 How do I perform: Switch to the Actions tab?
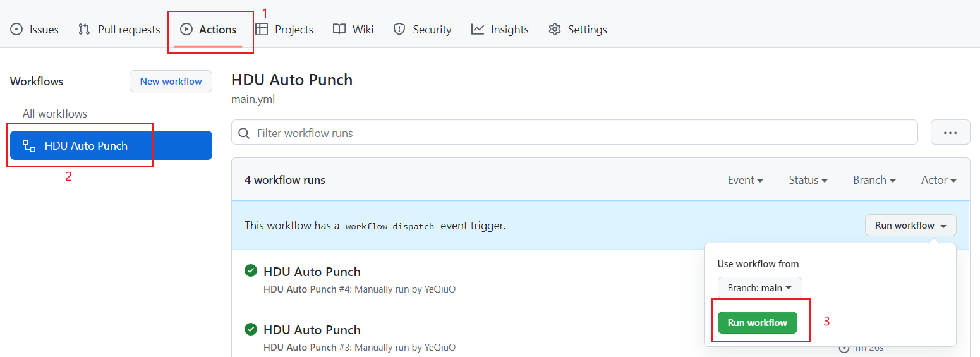(209, 30)
